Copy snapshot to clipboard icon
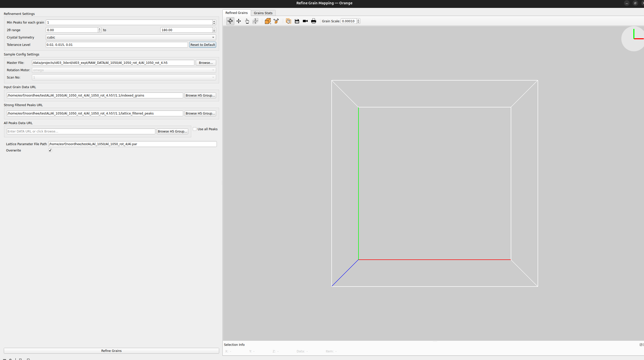This screenshot has width=644, height=360. [288, 21]
